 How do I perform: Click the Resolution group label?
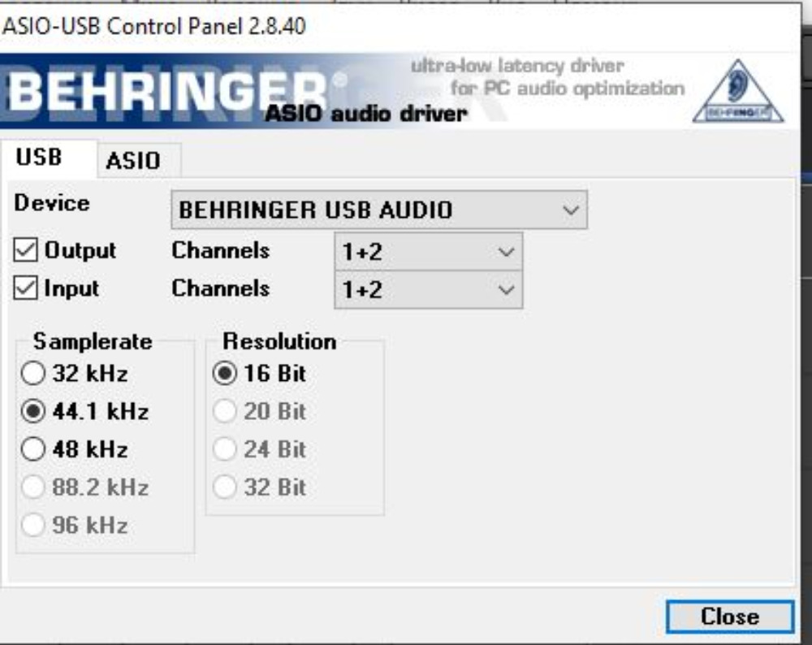tap(279, 341)
